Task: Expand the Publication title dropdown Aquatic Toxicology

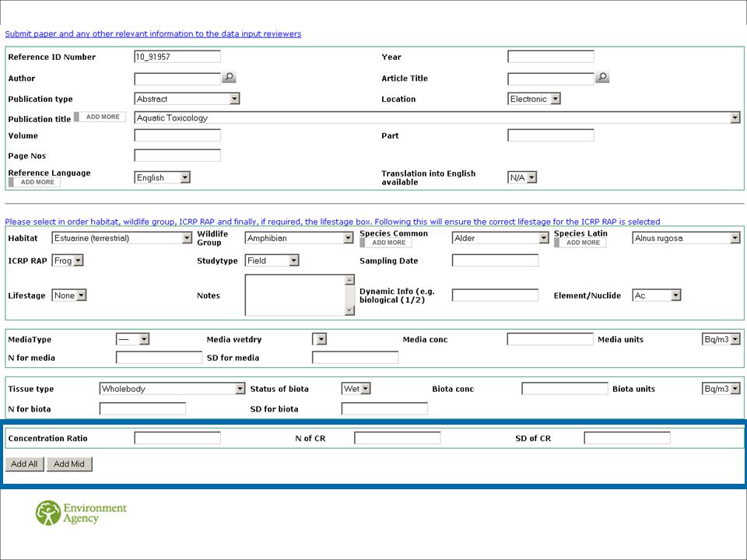Action: point(437,117)
